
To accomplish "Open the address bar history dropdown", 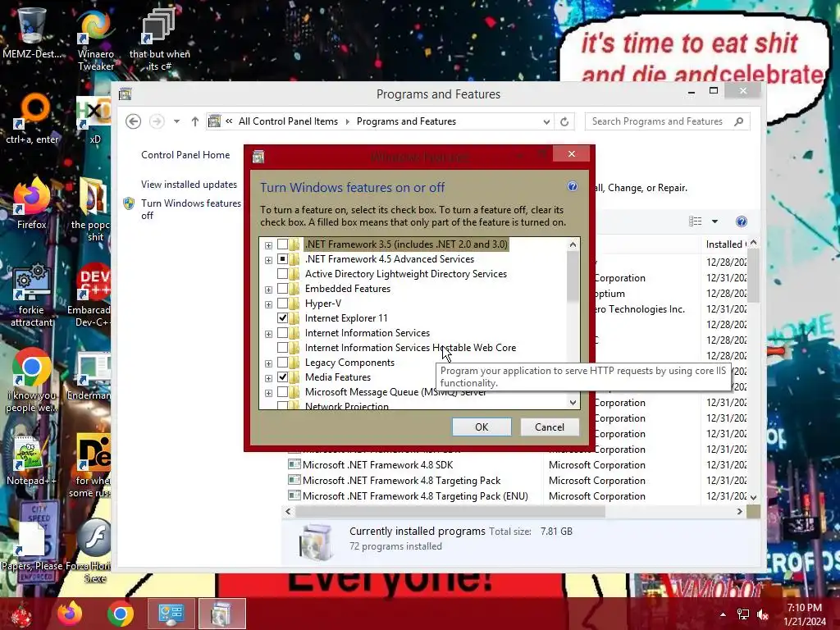I will 546,121.
